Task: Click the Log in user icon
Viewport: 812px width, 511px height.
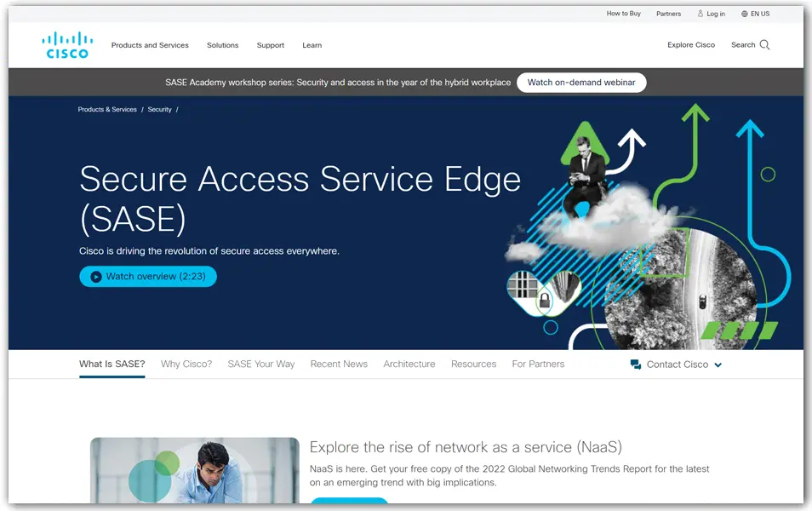Action: (x=700, y=14)
